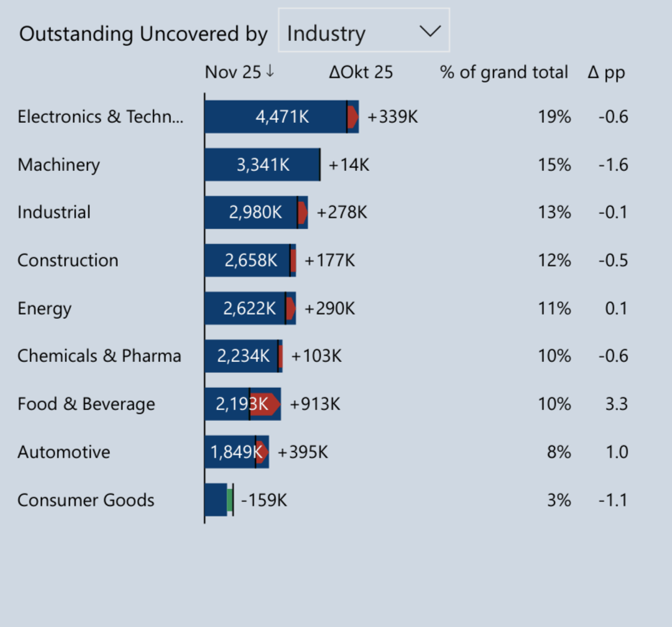Click the red variance marker on Energy bar
The image size is (672, 627).
290,308
